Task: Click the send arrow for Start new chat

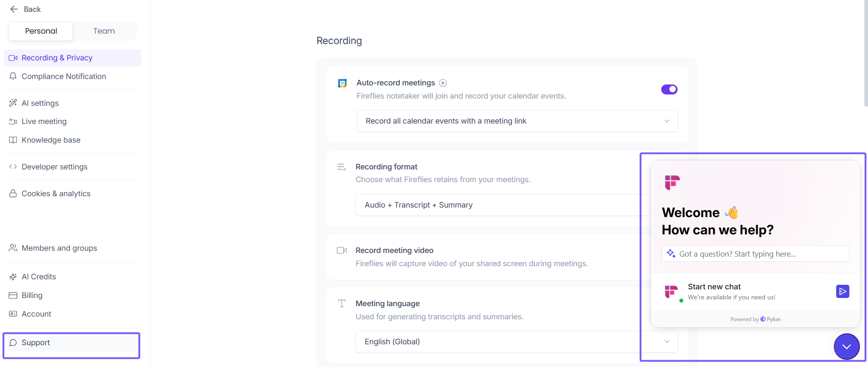Action: click(842, 291)
